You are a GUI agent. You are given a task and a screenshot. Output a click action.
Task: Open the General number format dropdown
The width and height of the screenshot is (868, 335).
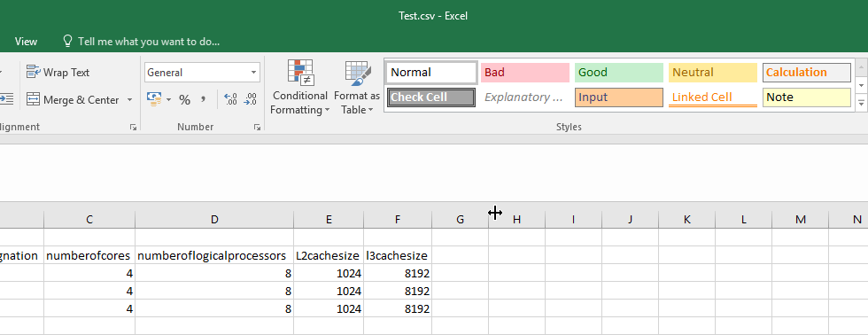[254, 73]
